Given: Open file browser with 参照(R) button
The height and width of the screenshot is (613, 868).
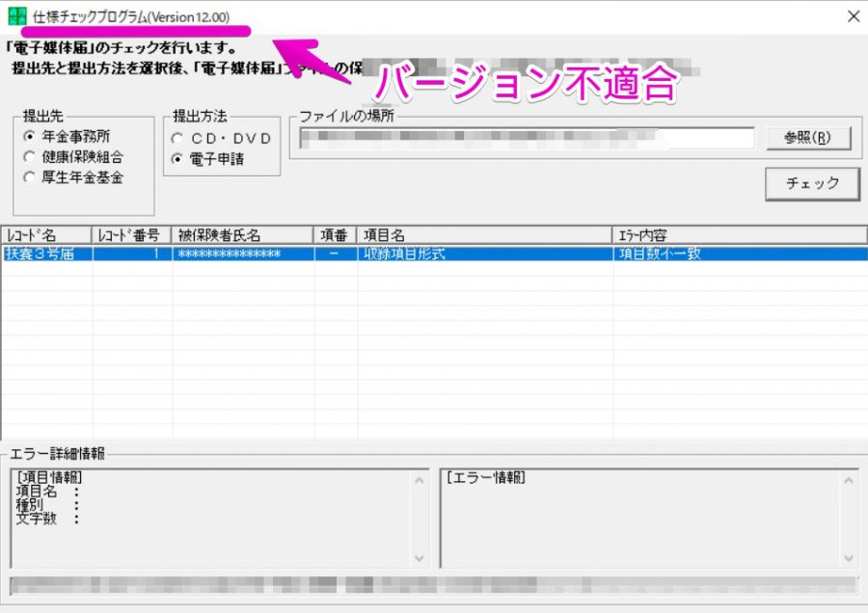Looking at the screenshot, I should 808,138.
